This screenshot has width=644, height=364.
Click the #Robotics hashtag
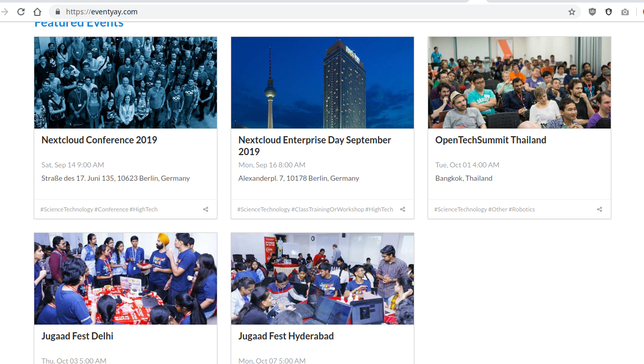pyautogui.click(x=522, y=209)
